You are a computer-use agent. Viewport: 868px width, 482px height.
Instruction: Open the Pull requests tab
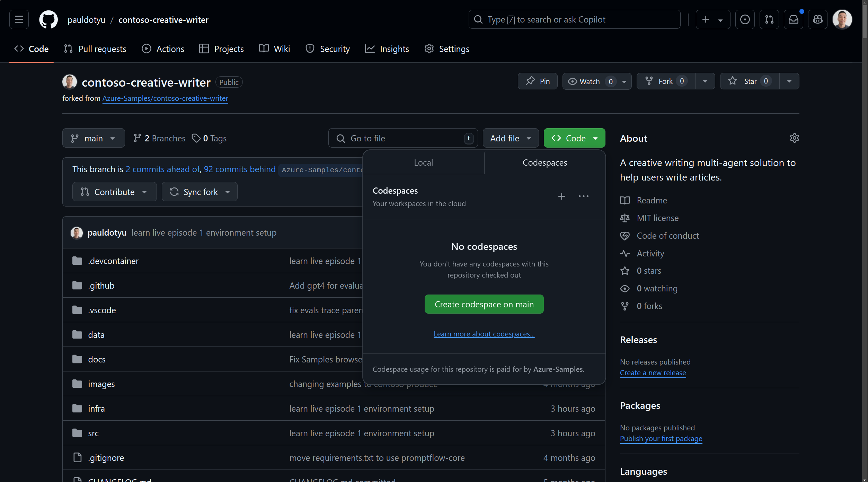pyautogui.click(x=95, y=49)
